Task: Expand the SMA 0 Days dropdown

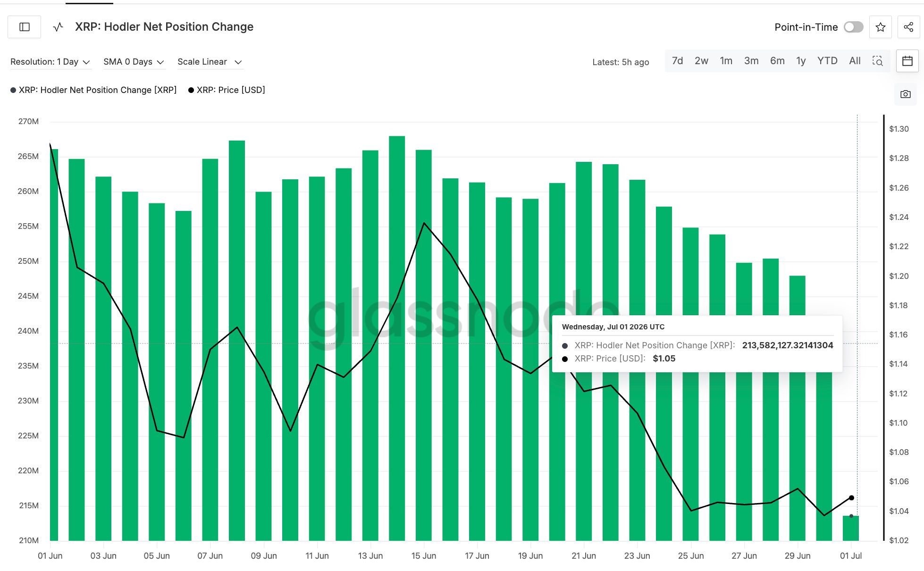Action: pyautogui.click(x=134, y=62)
